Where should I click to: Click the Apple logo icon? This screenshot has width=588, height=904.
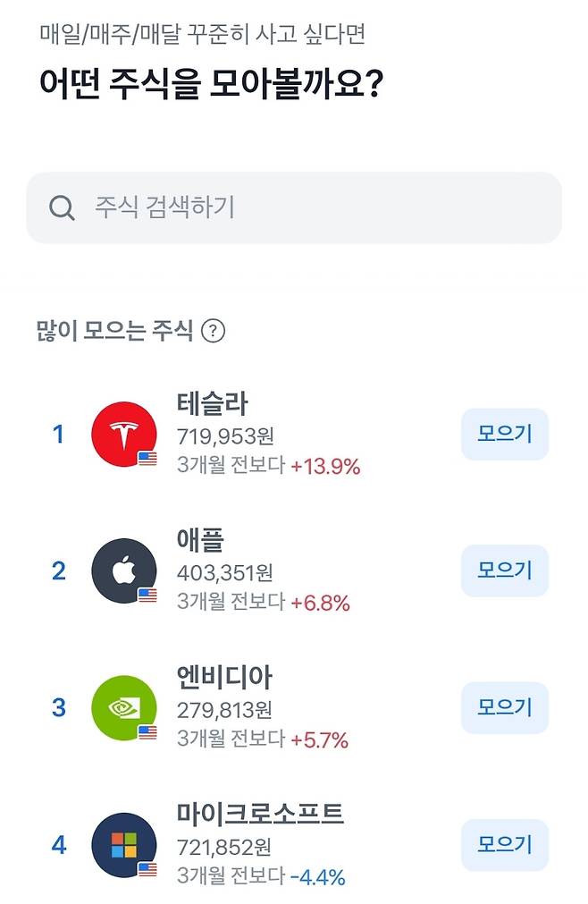[x=123, y=570]
